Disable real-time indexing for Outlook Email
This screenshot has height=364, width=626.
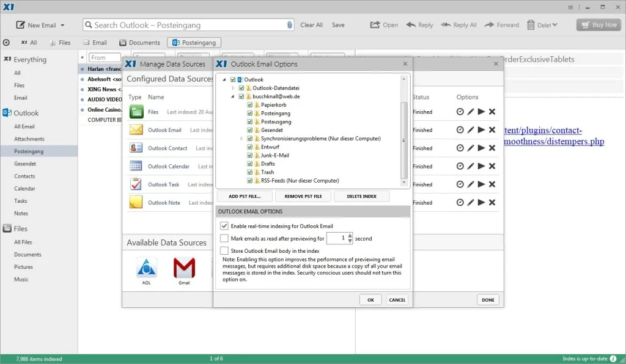tap(224, 225)
